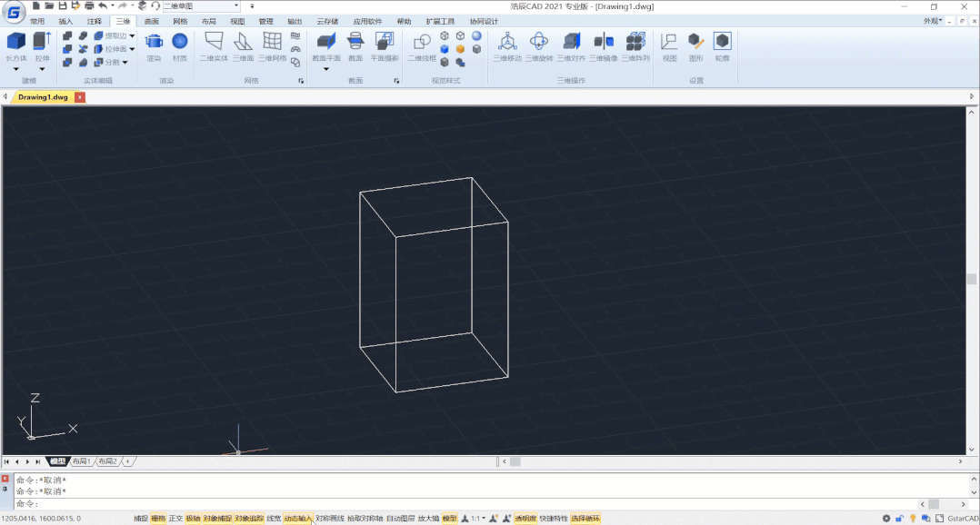Click the horizontal scrollbar below drawing area
The width and height of the screenshot is (980, 525).
[x=732, y=461]
